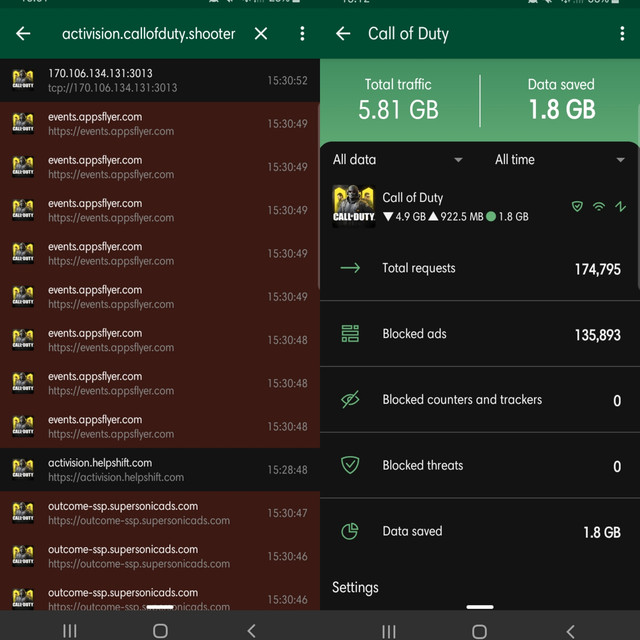Click the Data saved pie icon
Screen dimensions: 640x640
click(x=350, y=531)
